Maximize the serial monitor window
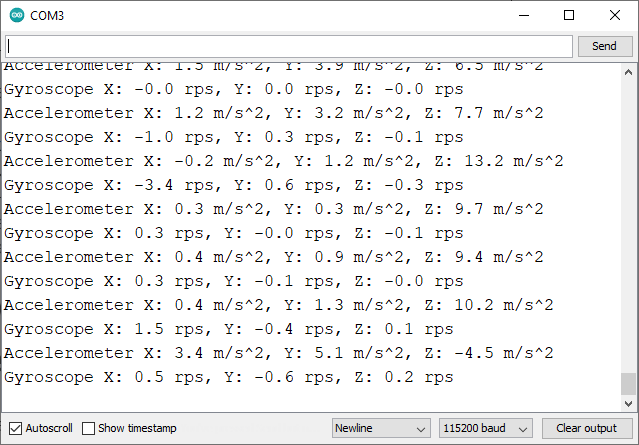The width and height of the screenshot is (639, 445). coord(568,15)
